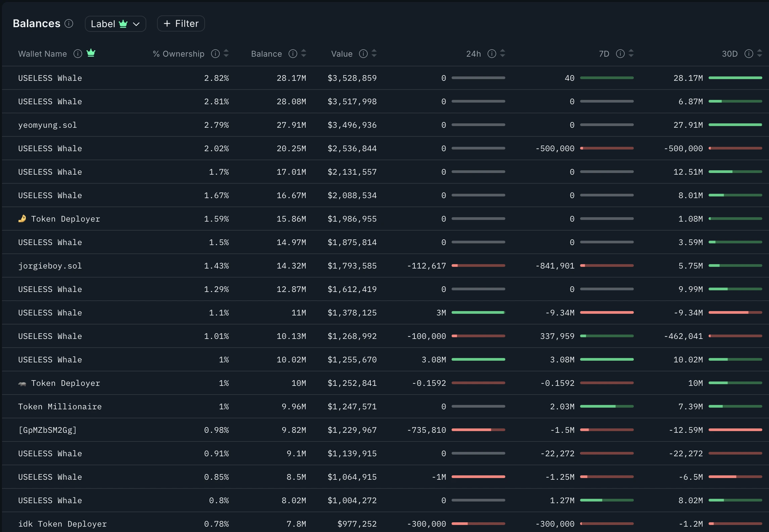
Task: Sort by the 7D column arrows
Action: click(x=631, y=54)
